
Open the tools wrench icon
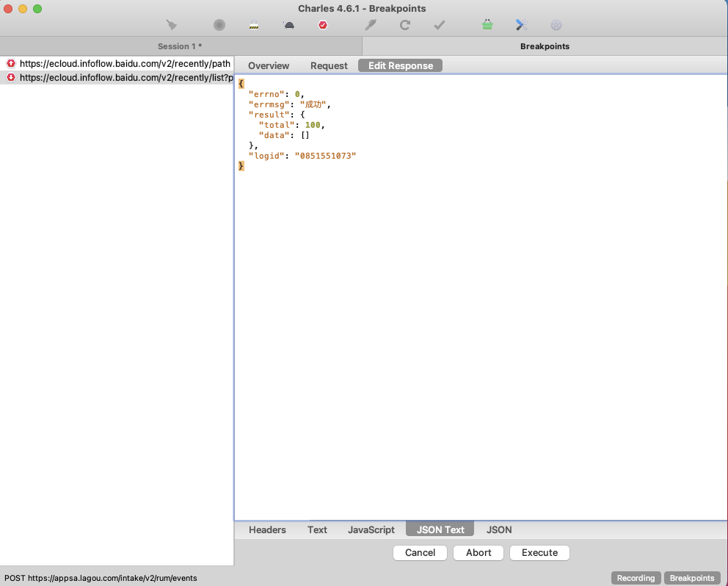tap(521, 25)
